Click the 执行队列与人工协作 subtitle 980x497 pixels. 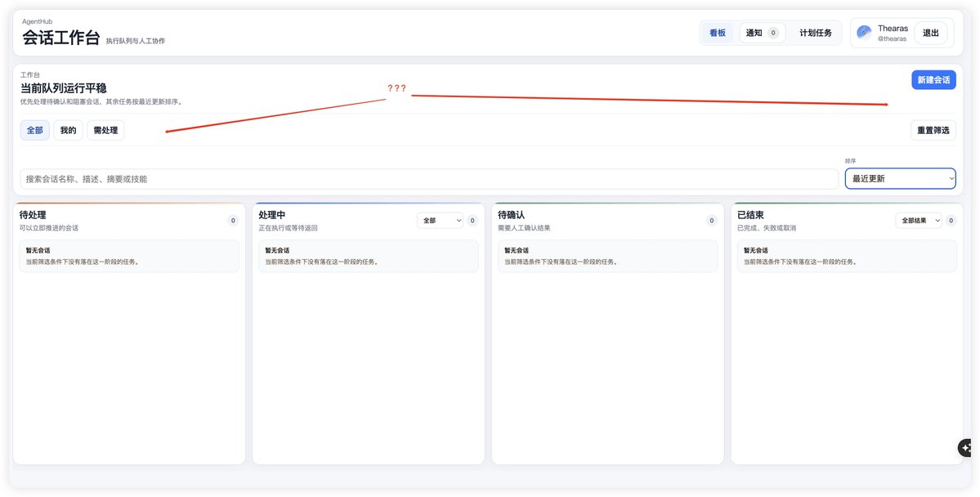[136, 41]
